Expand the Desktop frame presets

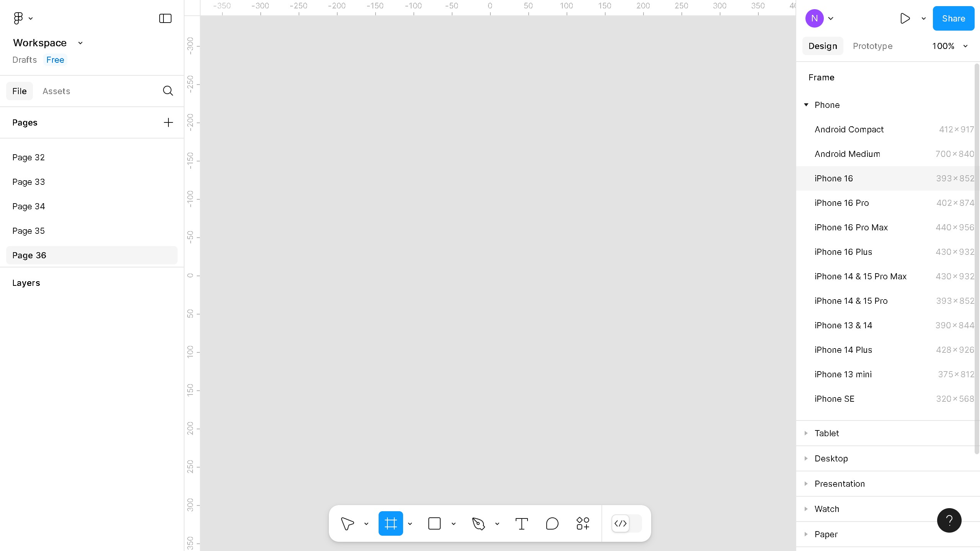point(806,458)
